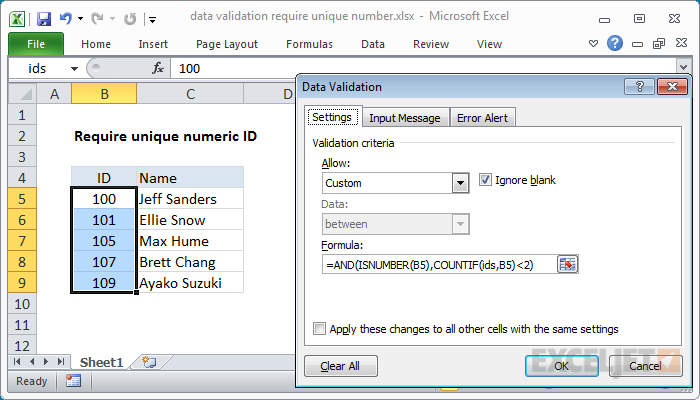Click the Undo arrow icon
Screen dimensions: 700x400
pyautogui.click(x=65, y=19)
